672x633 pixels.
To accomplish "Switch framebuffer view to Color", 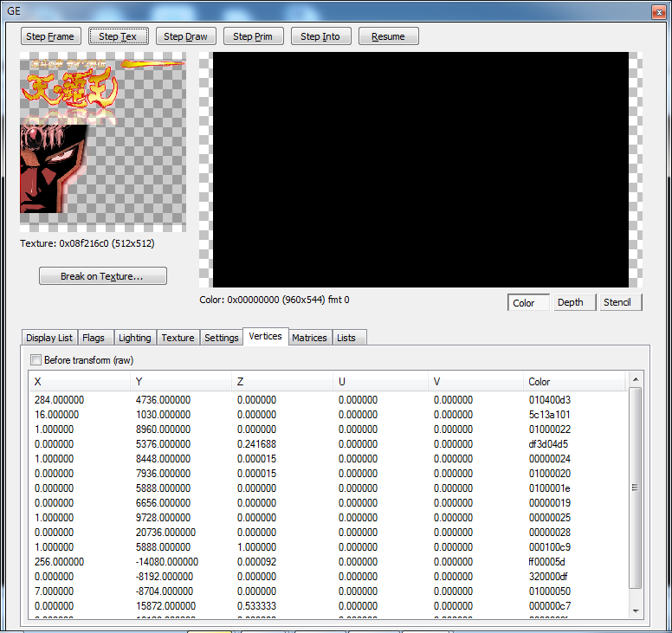I will 528,302.
